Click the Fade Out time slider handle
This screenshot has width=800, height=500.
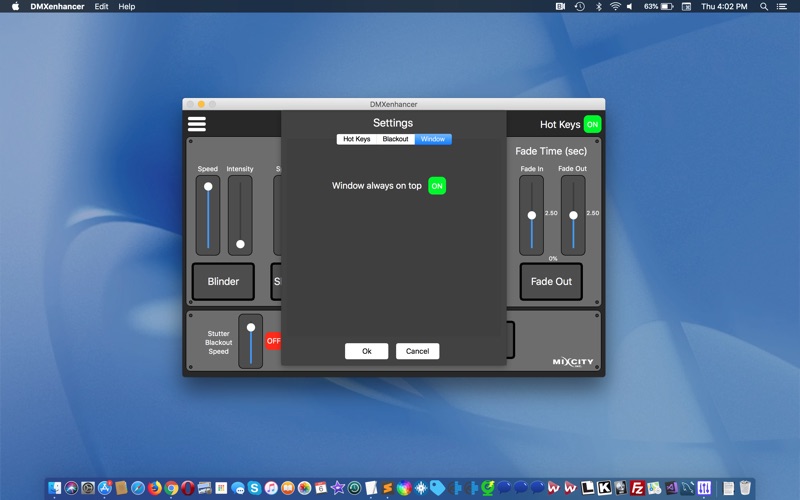click(x=573, y=215)
